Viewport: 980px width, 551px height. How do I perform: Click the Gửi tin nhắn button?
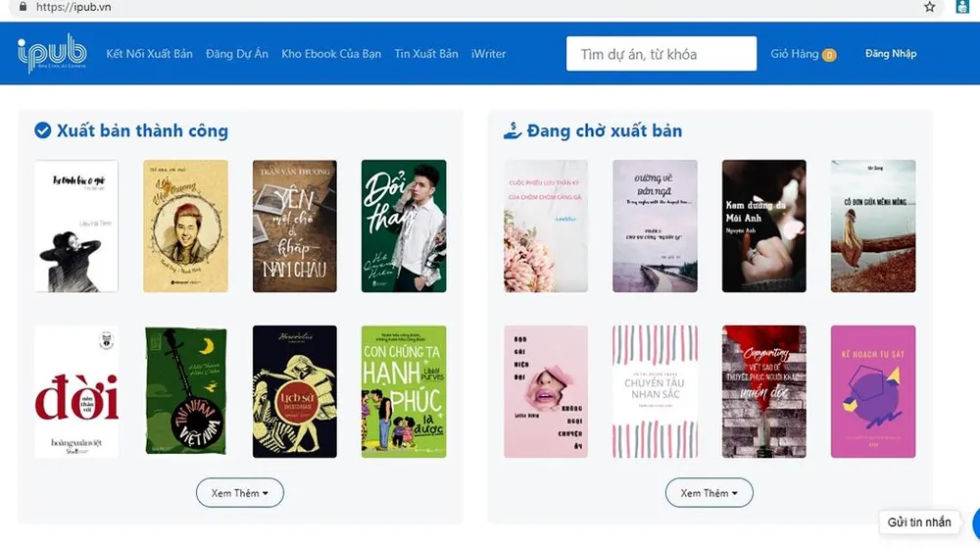pos(919,522)
